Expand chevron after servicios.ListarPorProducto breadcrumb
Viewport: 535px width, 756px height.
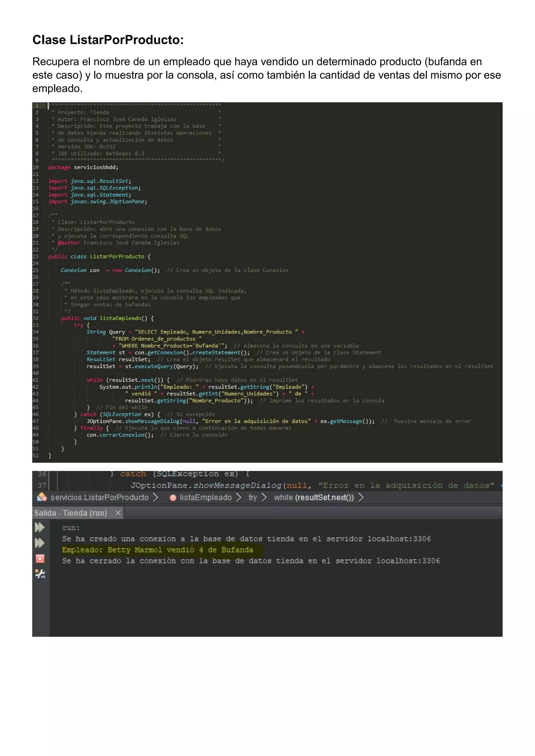156,497
